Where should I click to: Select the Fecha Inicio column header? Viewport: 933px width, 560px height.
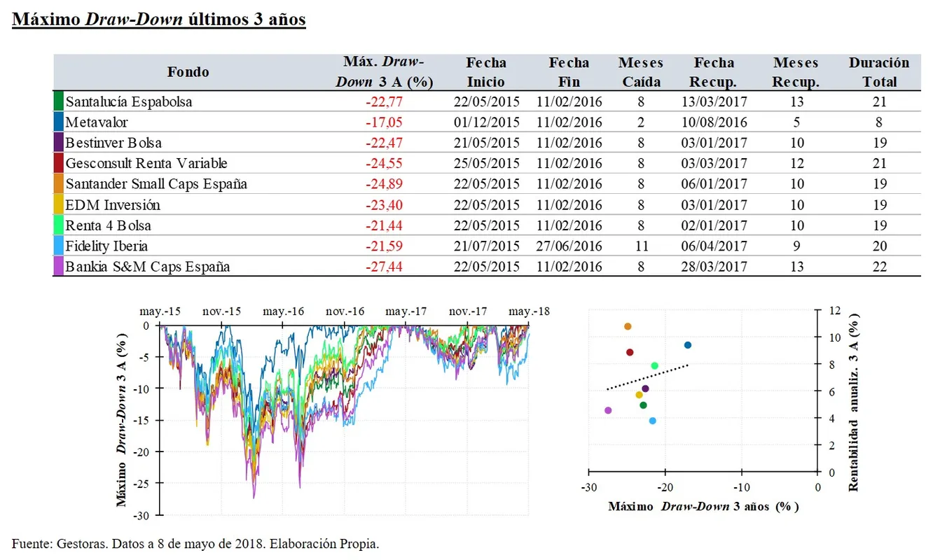(485, 72)
